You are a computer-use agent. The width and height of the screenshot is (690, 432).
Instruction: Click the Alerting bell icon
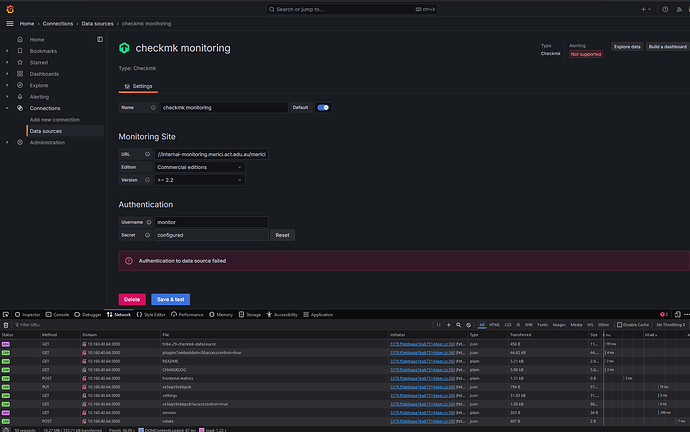click(x=20, y=97)
